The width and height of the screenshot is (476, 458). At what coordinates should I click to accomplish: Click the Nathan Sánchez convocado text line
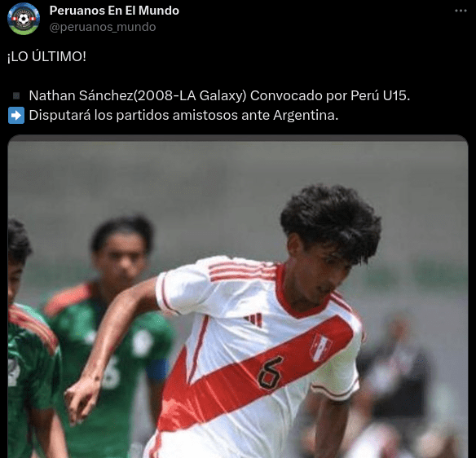(x=219, y=95)
